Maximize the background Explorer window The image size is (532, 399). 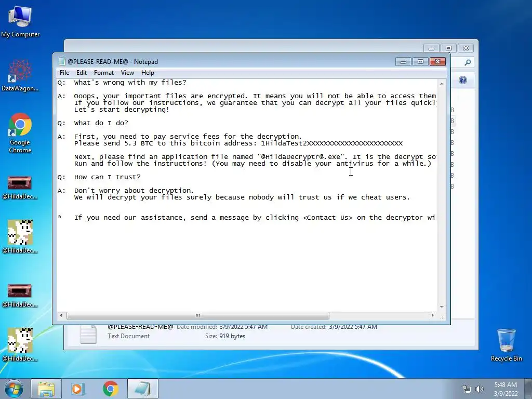click(448, 48)
